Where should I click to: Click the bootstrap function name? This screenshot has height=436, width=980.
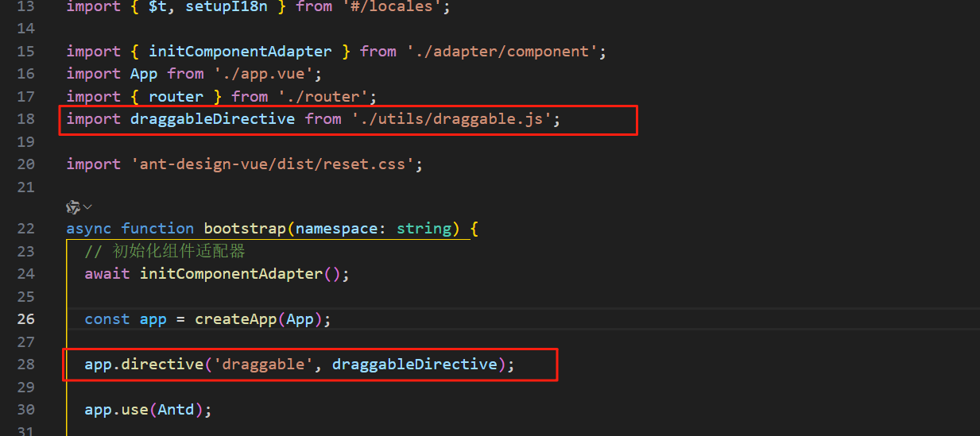245,229
